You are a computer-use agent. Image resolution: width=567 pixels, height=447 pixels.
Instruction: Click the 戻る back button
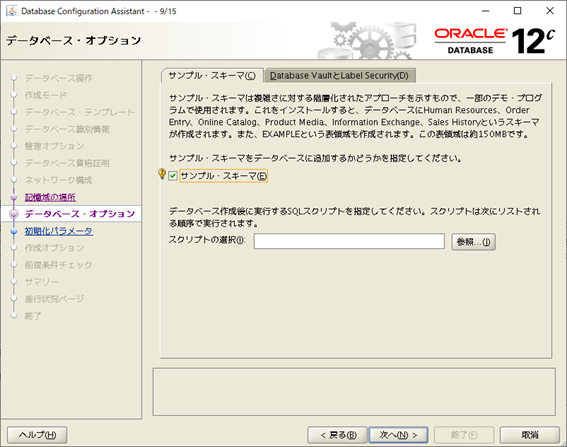point(338,435)
